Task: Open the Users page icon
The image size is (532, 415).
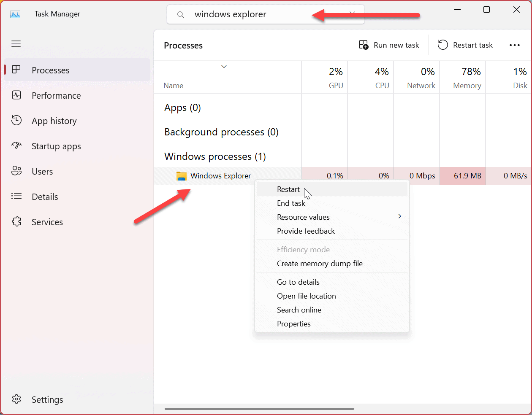Action: point(16,171)
